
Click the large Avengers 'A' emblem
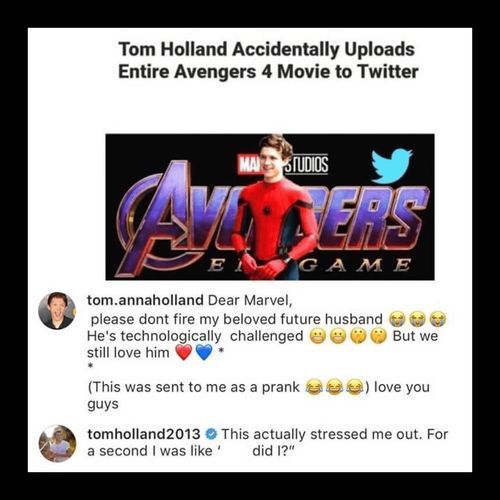[x=157, y=217]
